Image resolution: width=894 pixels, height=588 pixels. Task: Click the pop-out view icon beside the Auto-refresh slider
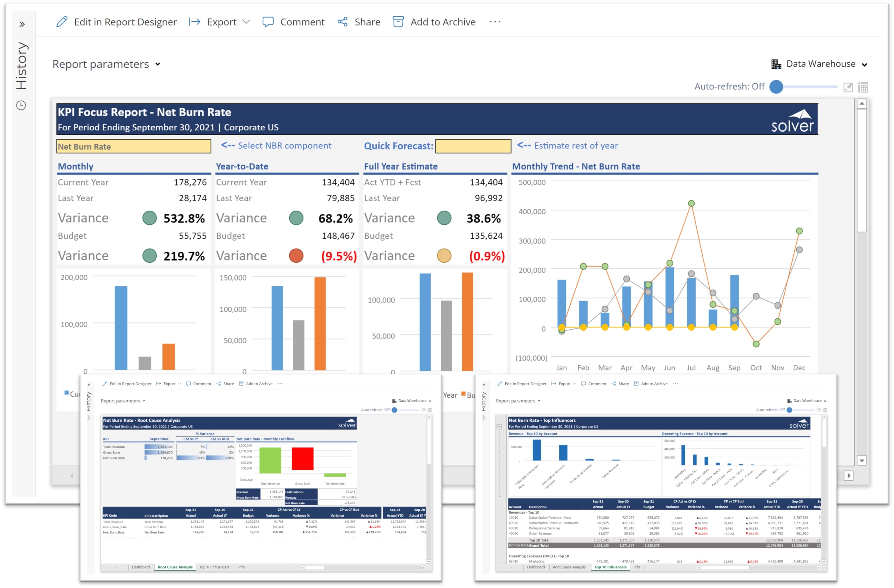pos(848,87)
